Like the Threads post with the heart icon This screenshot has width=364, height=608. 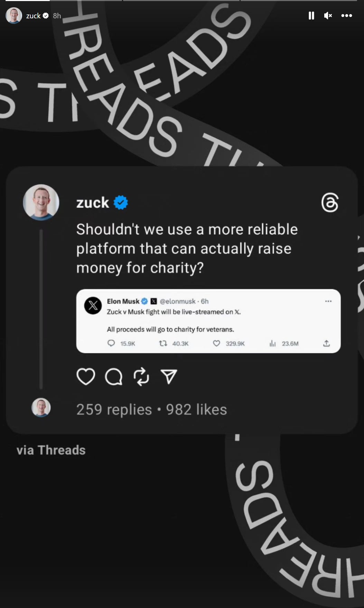coord(85,376)
